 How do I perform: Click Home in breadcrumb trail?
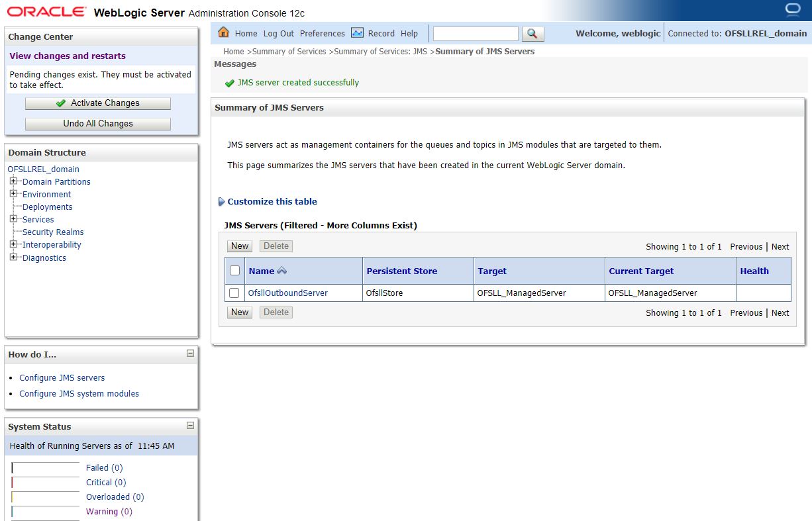click(234, 51)
